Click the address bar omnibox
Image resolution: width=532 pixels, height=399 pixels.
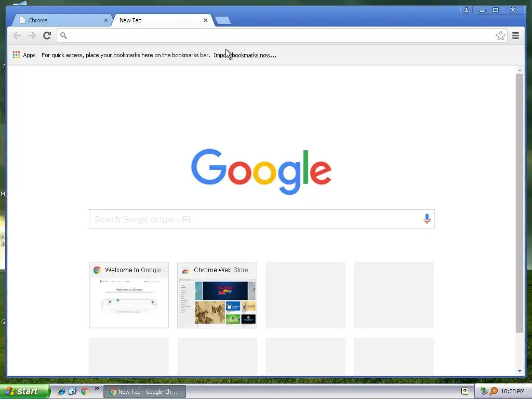pos(282,36)
